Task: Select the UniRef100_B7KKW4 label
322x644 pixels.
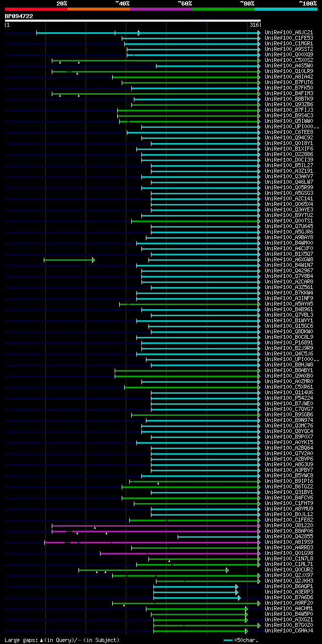Action: [289, 293]
